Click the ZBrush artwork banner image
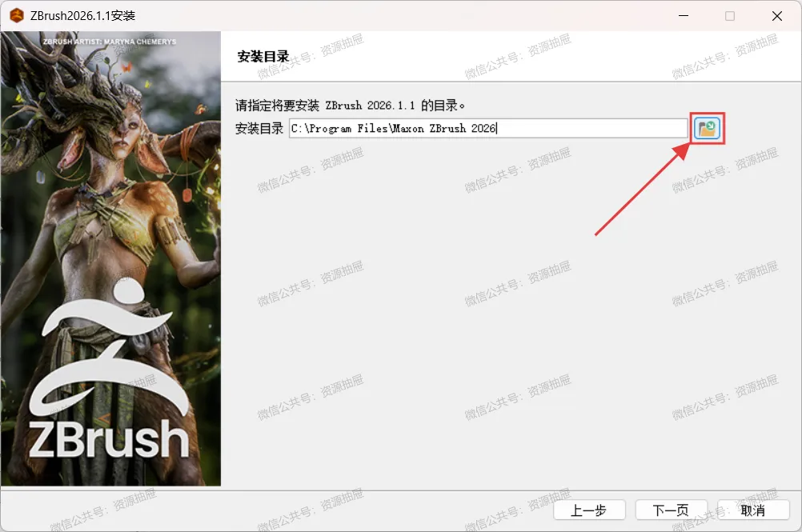 (111, 258)
